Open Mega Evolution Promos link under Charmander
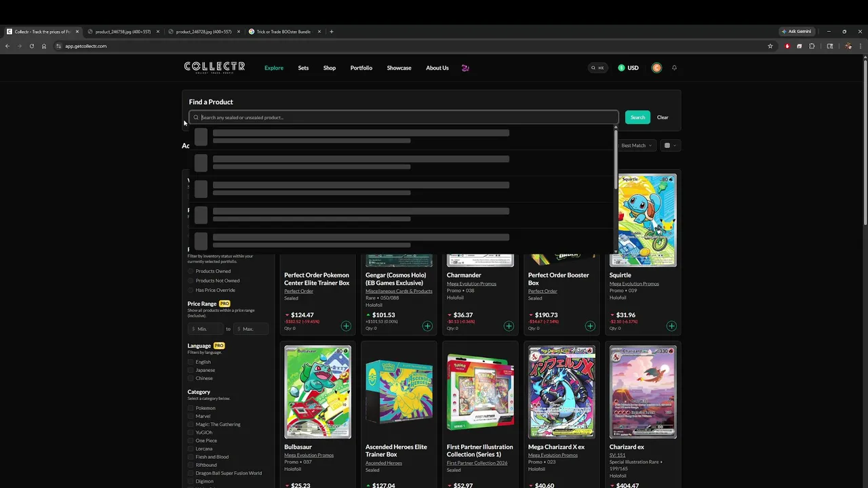Screen dimensions: 868x488 coord(471,283)
